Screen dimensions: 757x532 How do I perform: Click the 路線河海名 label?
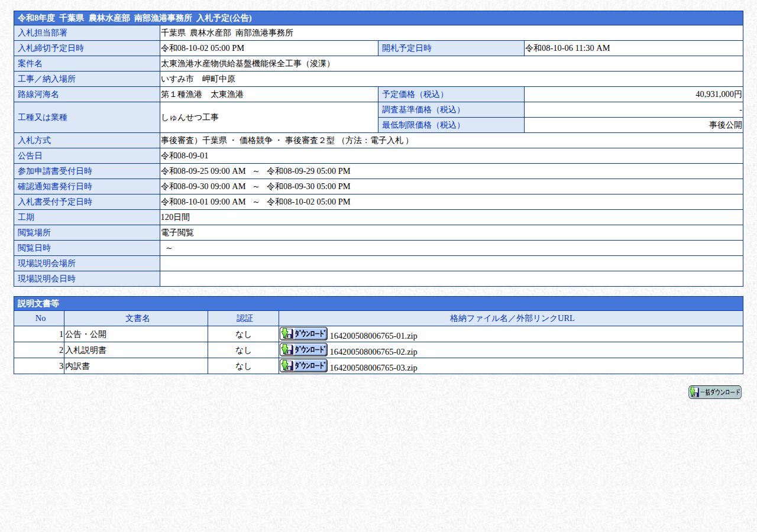pyautogui.click(x=87, y=94)
